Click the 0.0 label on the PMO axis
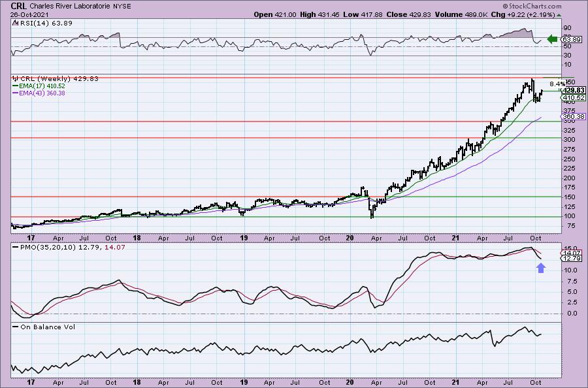Image resolution: width=588 pixels, height=388 pixels. (x=572, y=314)
